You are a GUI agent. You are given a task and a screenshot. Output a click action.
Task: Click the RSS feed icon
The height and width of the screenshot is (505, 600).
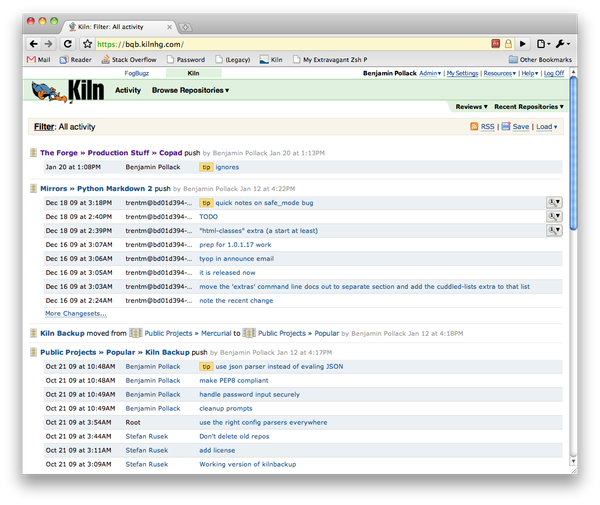(x=474, y=126)
